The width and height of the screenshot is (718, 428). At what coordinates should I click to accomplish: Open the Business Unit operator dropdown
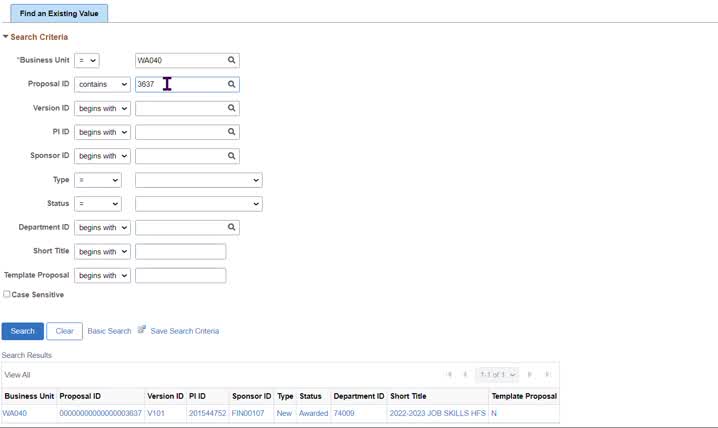(87, 60)
